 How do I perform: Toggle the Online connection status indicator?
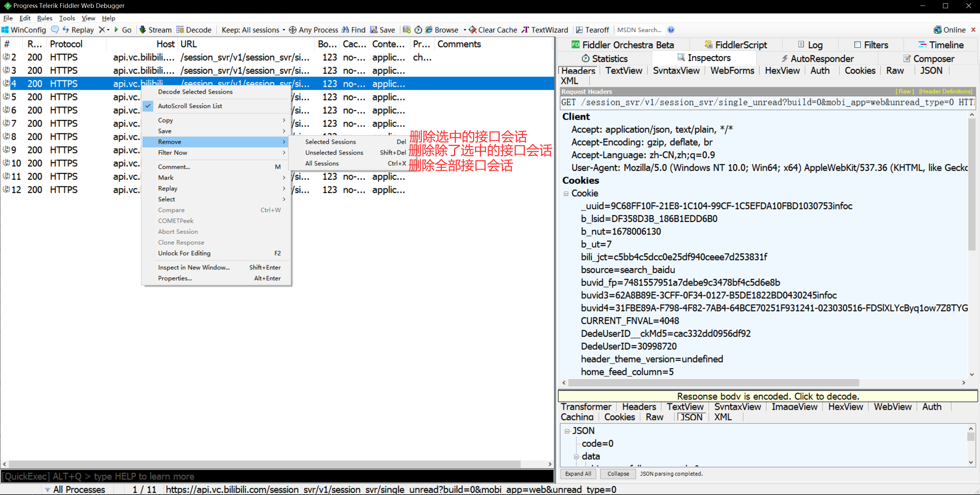[x=950, y=30]
